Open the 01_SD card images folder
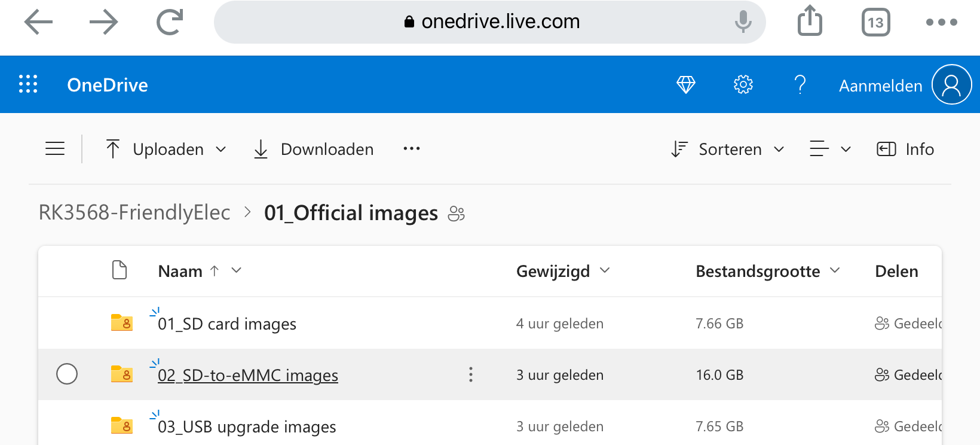Image resolution: width=980 pixels, height=445 pixels. click(227, 324)
